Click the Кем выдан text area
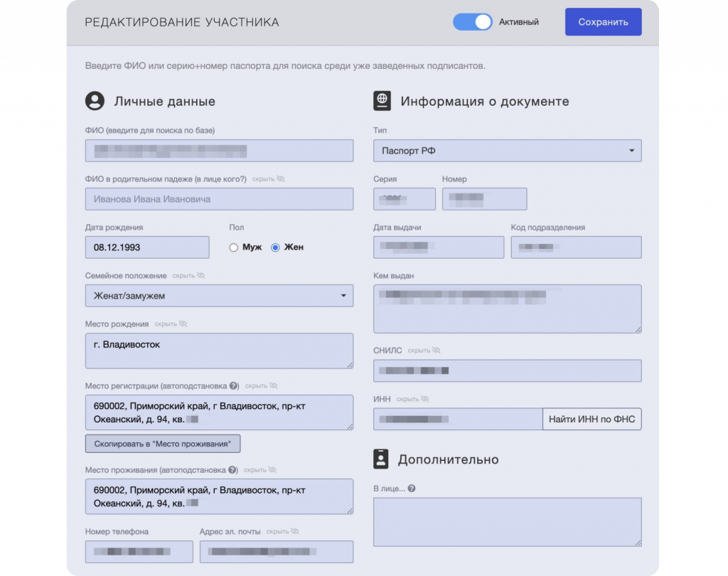 click(x=507, y=309)
